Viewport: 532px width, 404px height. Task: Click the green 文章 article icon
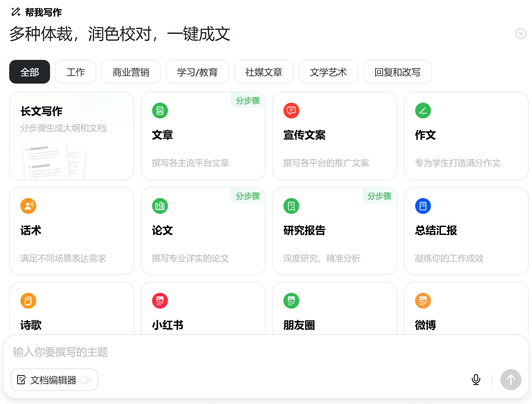pyautogui.click(x=160, y=111)
